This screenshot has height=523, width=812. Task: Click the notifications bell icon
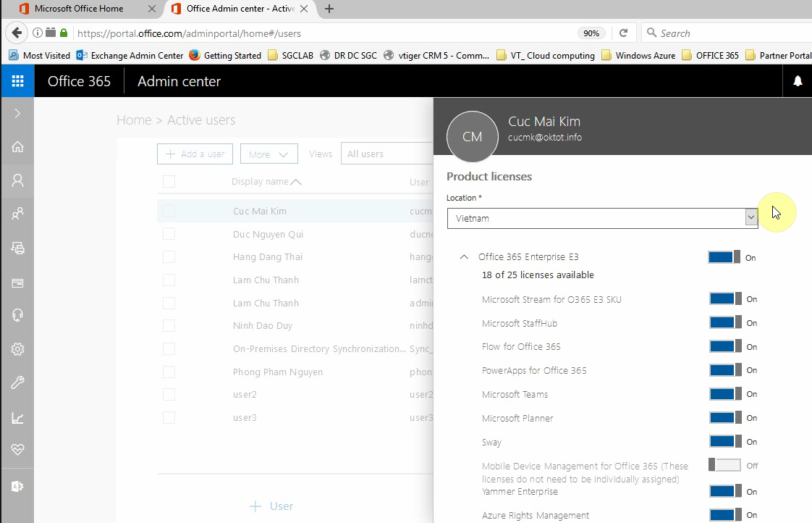point(798,81)
